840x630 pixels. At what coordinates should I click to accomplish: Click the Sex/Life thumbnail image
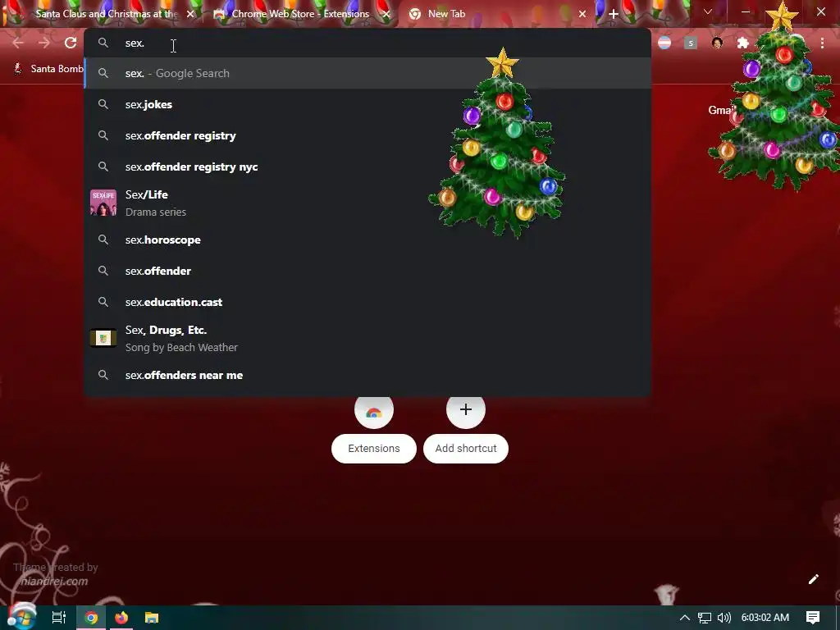[x=103, y=203]
